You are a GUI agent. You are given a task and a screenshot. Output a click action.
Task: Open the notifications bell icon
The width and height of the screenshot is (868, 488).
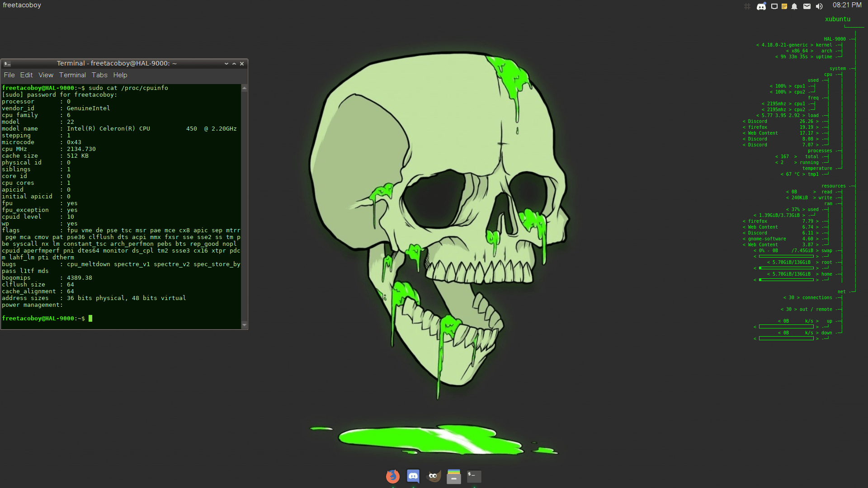(794, 6)
